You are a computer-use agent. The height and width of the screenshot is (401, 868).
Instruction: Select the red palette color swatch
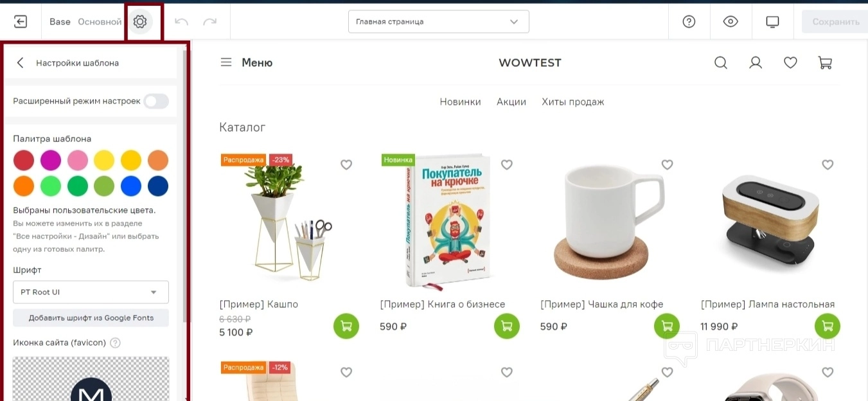24,160
